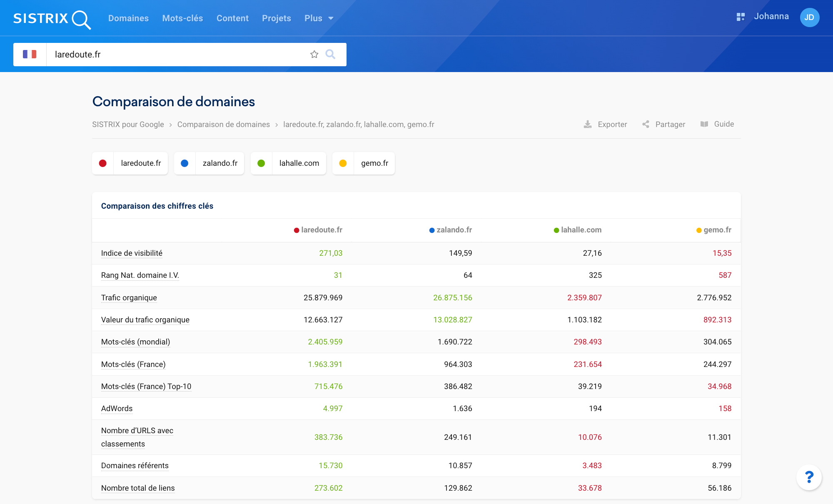Click the Partager share icon
833x504 pixels.
click(x=646, y=125)
